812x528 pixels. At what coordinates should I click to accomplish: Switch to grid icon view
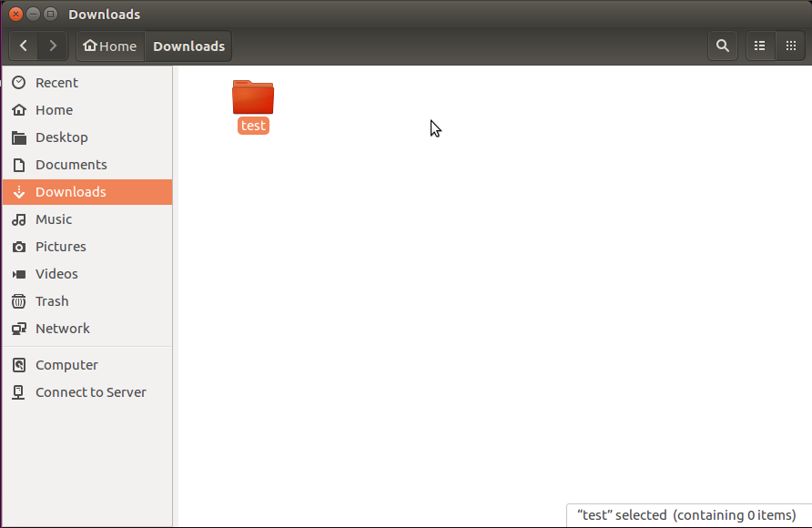pyautogui.click(x=791, y=46)
